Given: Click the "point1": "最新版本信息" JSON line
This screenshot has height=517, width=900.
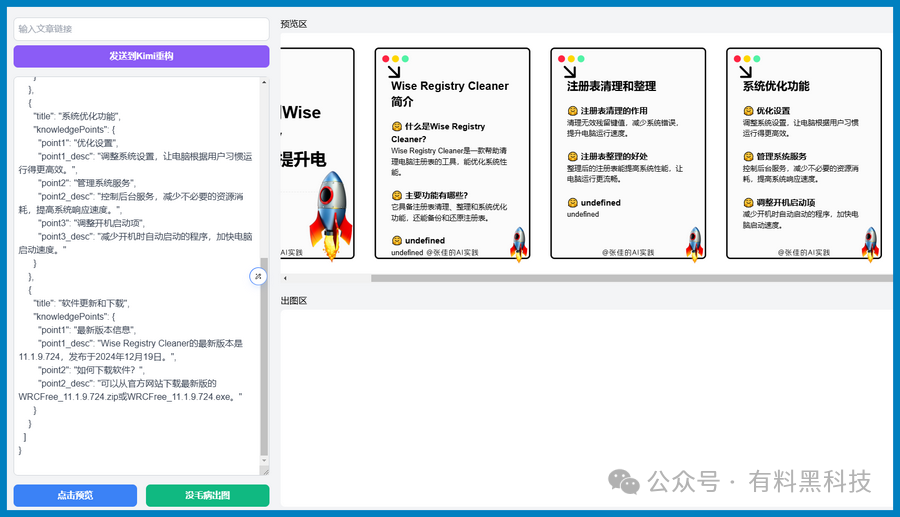Looking at the screenshot, I should (x=87, y=330).
